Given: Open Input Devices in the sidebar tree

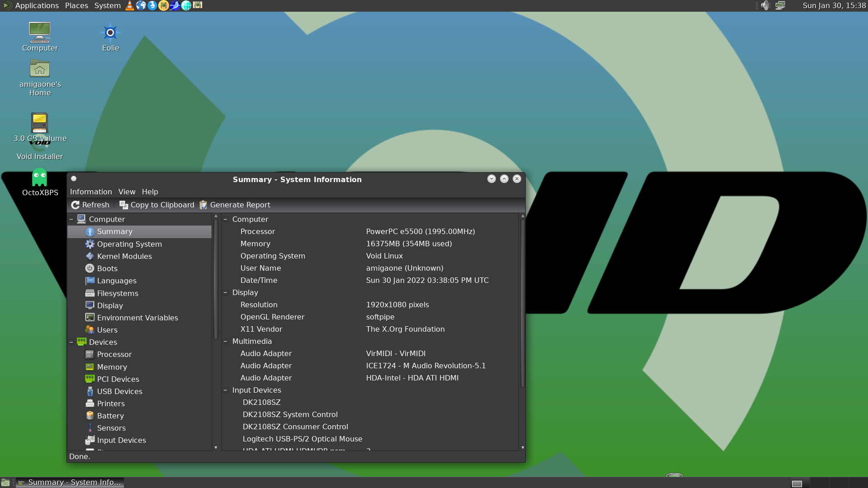Looking at the screenshot, I should [x=139, y=440].
